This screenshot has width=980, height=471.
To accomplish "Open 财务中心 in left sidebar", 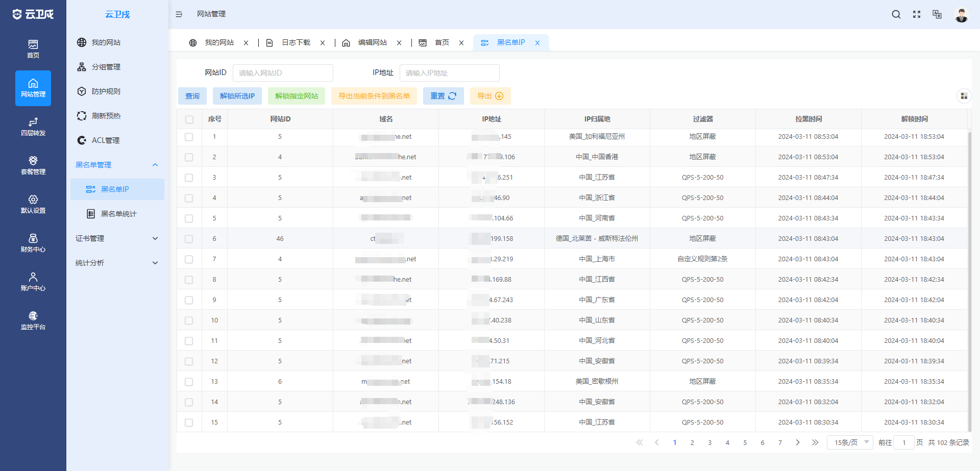I will [33, 243].
